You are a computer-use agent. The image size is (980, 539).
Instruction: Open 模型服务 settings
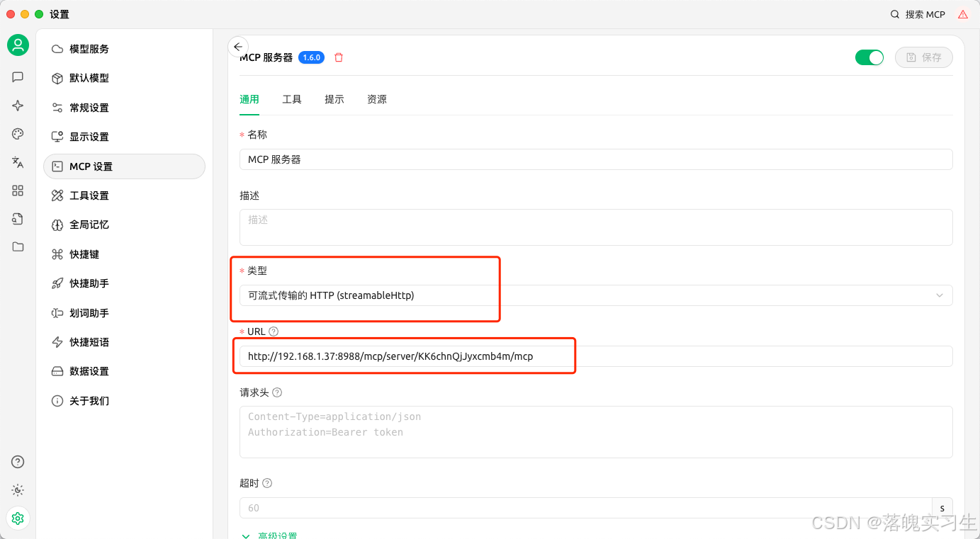click(x=124, y=49)
